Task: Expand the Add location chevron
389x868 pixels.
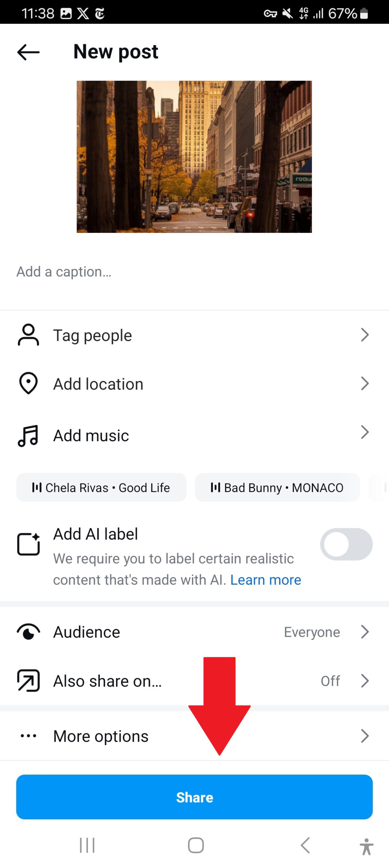Action: (365, 383)
